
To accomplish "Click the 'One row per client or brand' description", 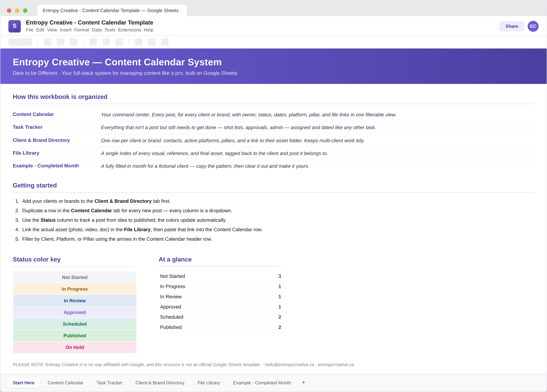I will (233, 141).
